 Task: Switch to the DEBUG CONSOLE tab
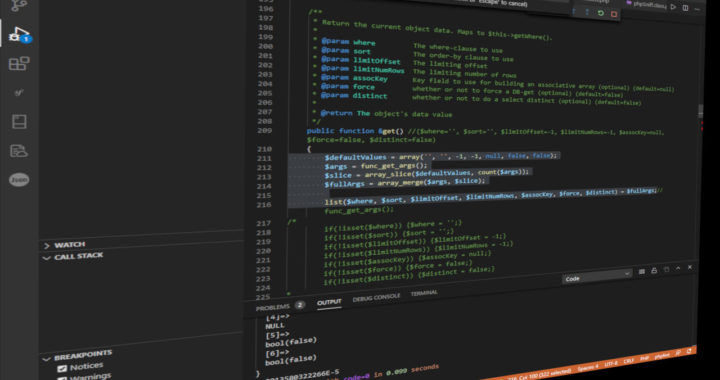(x=376, y=297)
